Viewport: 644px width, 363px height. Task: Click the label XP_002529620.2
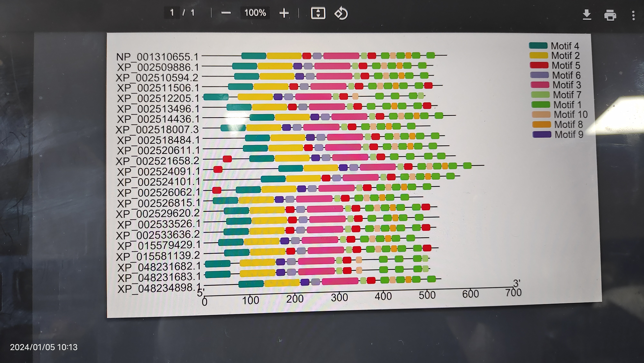[158, 214]
